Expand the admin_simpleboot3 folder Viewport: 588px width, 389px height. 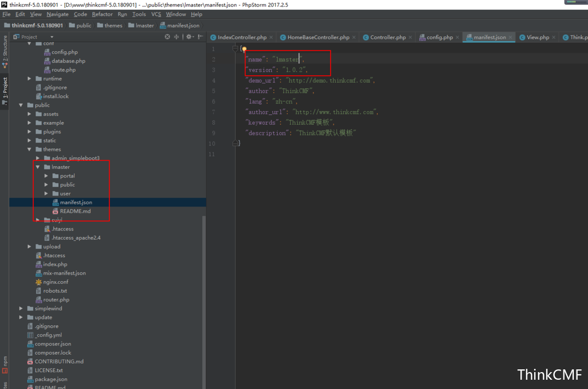pyautogui.click(x=38, y=158)
